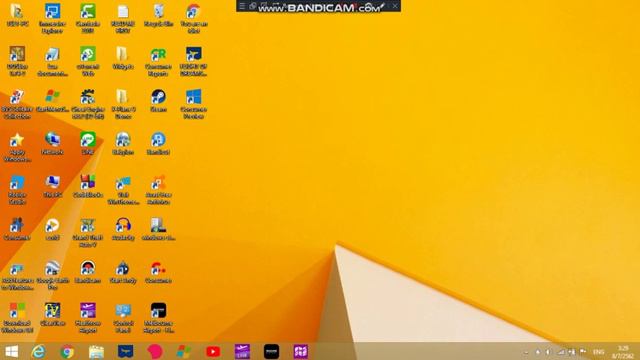The height and width of the screenshot is (360, 640).
Task: Close the Bandicam recording bar
Action: point(395,6)
